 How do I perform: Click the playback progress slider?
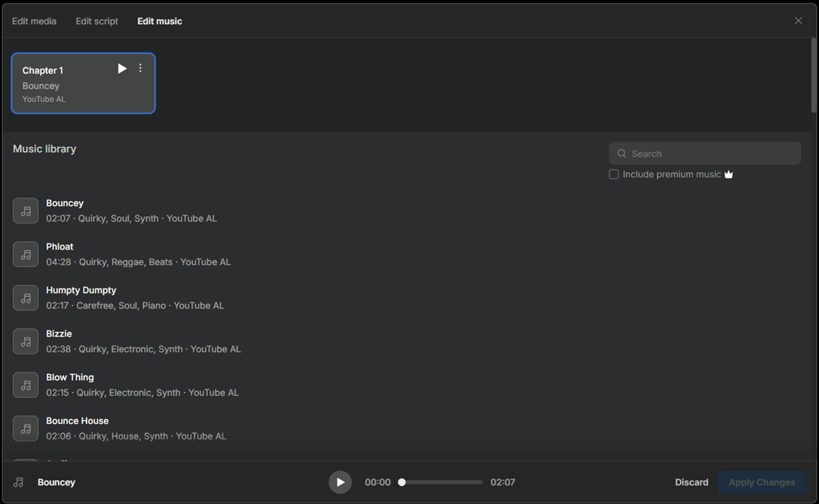[441, 482]
